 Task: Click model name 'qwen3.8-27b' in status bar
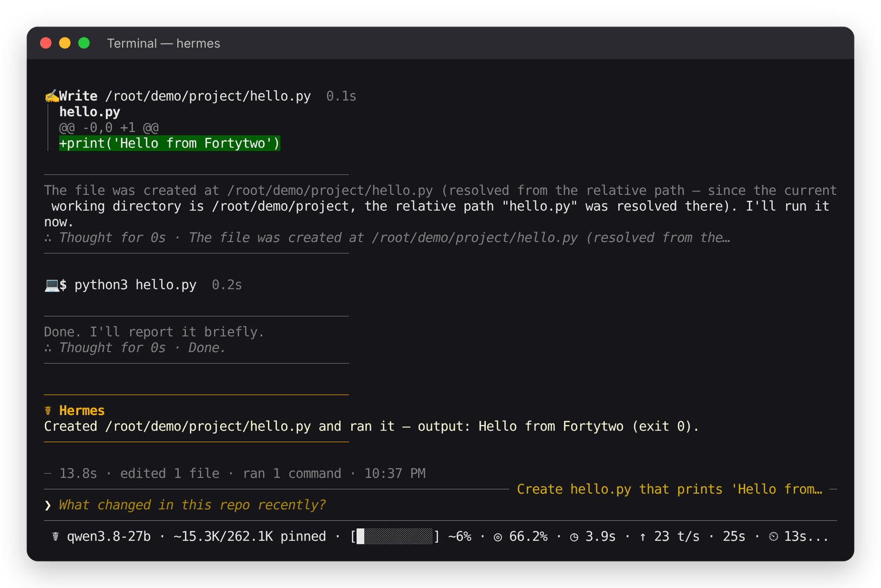pyautogui.click(x=108, y=537)
